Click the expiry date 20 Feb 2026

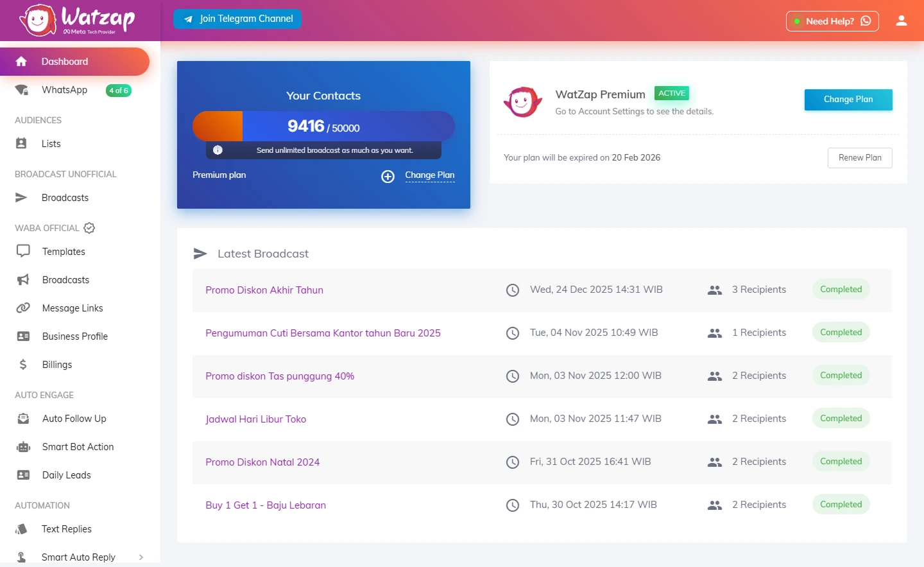636,158
